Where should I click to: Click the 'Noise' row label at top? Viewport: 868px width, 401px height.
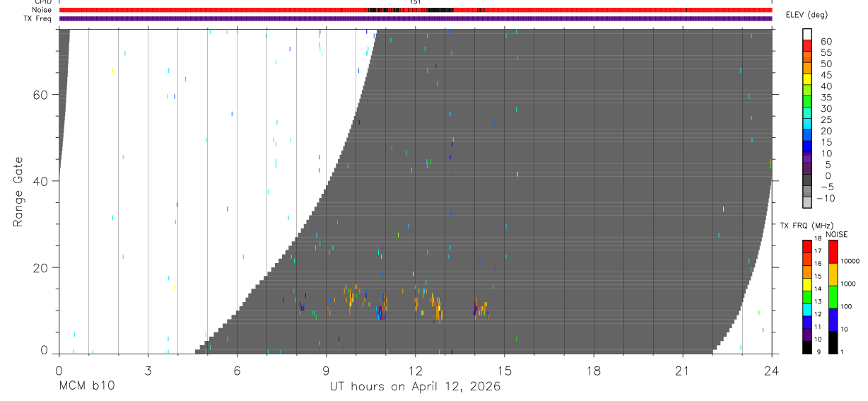click(42, 10)
